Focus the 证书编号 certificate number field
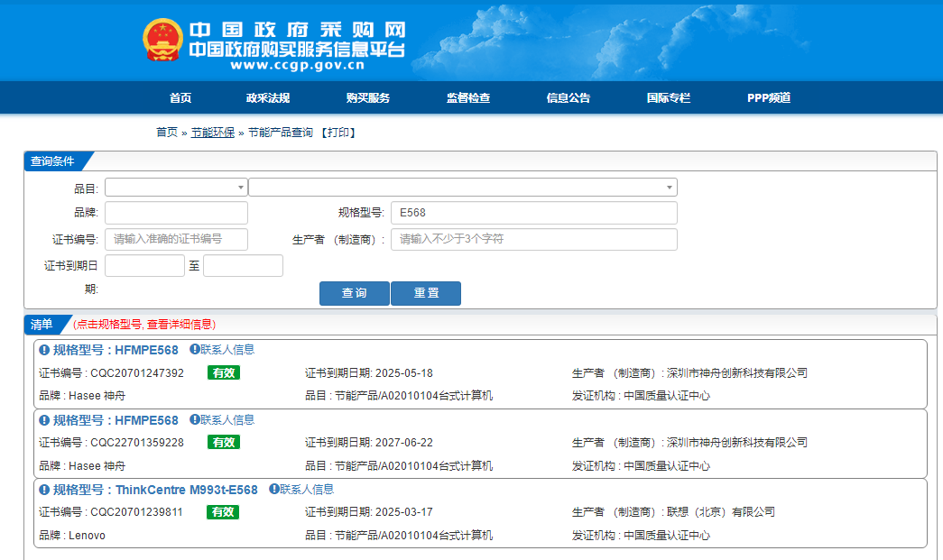Viewport: 943px width, 560px height. 176,239
